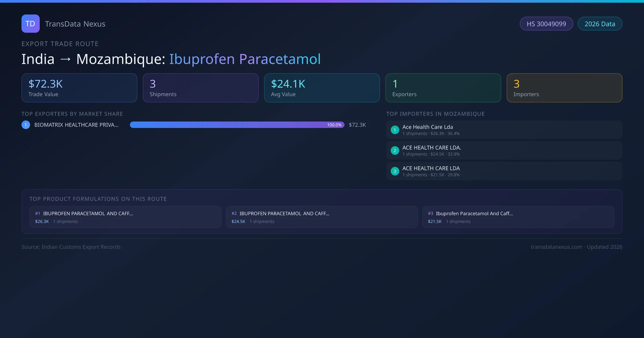Click the transdatanexus.com footer link
The image size is (644, 338).
[x=556, y=247]
